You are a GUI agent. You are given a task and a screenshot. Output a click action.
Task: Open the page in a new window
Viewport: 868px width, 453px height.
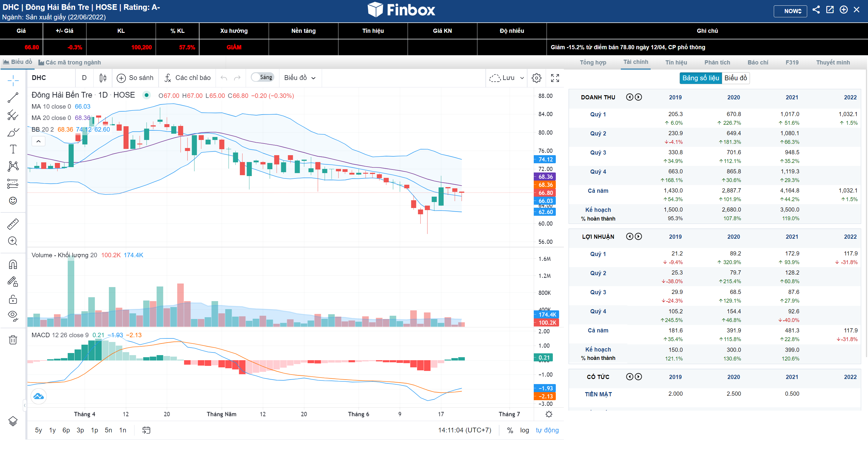coord(830,10)
